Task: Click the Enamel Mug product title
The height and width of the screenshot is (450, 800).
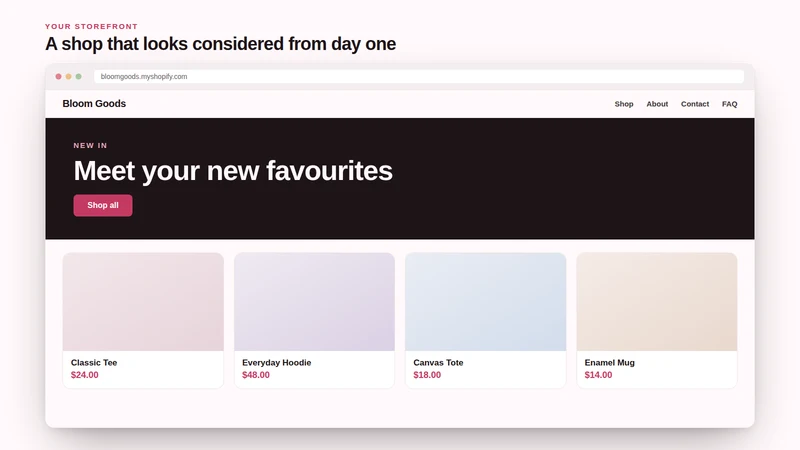Action: [609, 362]
